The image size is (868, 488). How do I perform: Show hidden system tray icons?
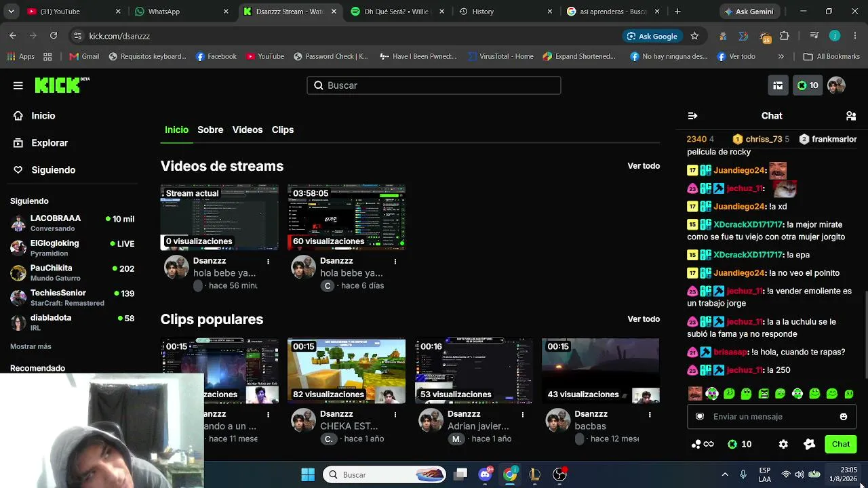click(725, 474)
